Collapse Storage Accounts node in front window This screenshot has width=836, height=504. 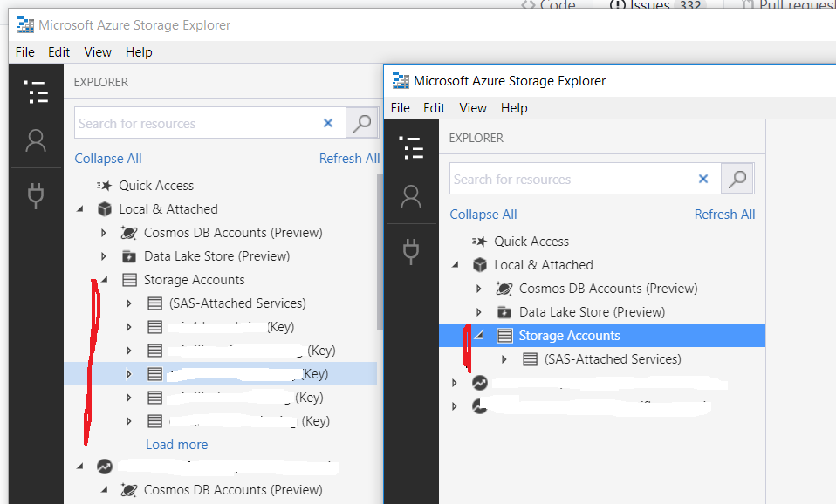click(x=480, y=335)
